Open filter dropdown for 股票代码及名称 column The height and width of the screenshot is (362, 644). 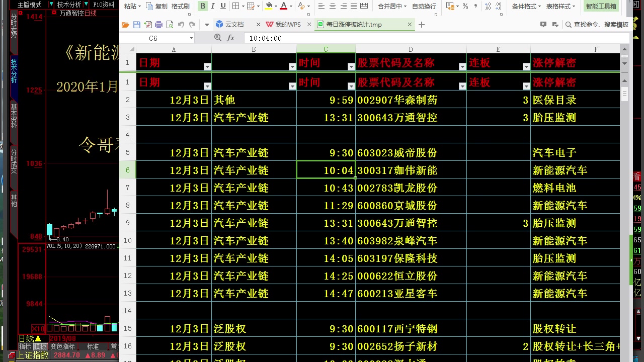462,66
